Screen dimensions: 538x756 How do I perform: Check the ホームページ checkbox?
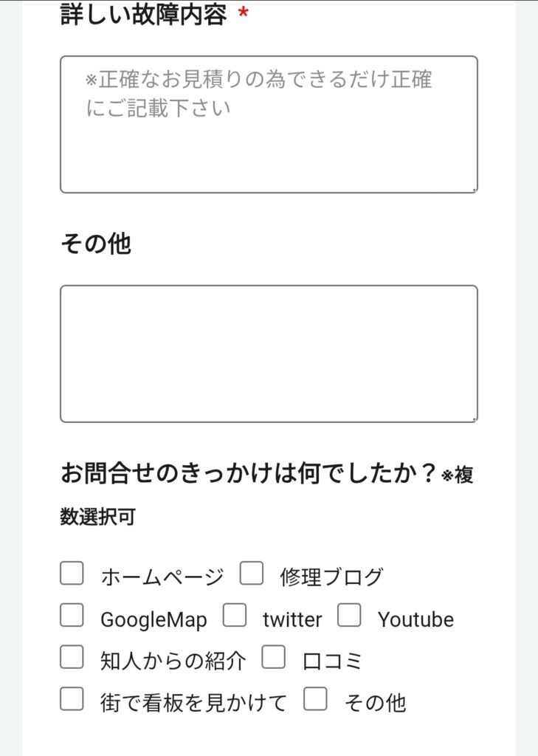[x=72, y=574]
